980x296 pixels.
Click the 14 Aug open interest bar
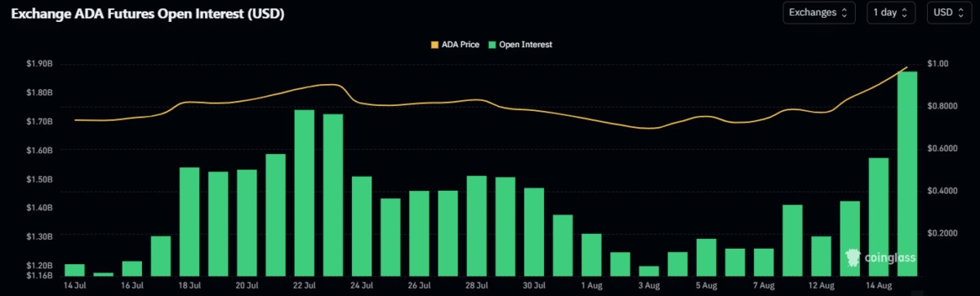click(x=879, y=217)
